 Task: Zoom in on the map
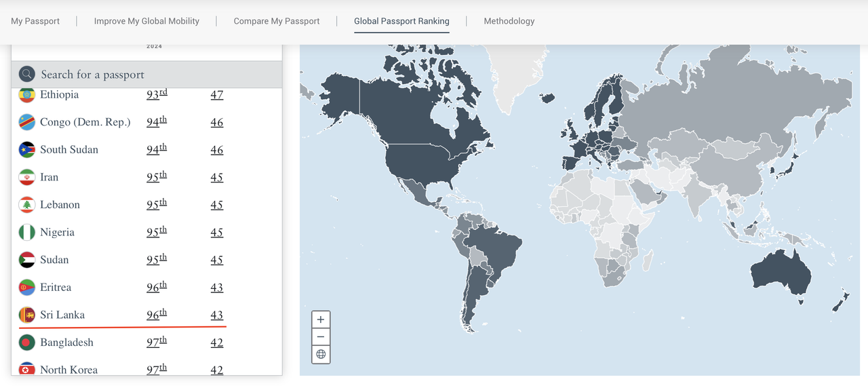[x=321, y=319]
